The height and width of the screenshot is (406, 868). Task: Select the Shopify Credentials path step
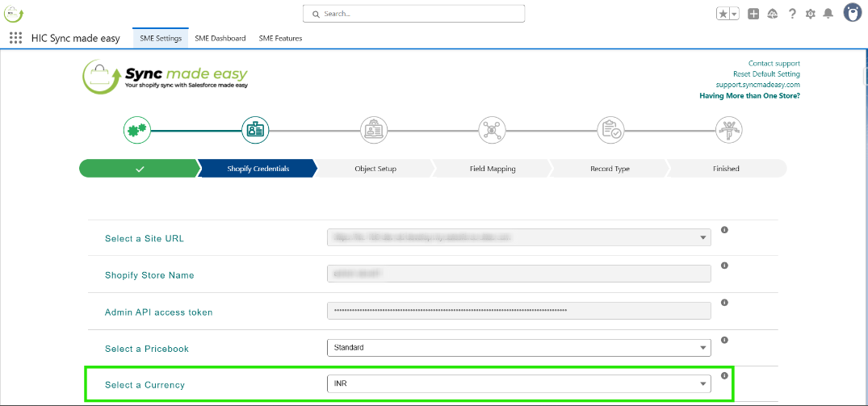pos(258,169)
